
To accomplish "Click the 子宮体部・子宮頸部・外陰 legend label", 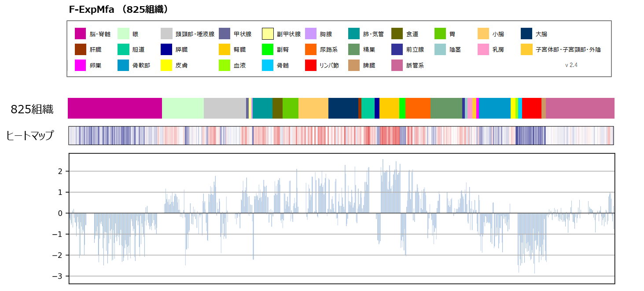I will (568, 50).
